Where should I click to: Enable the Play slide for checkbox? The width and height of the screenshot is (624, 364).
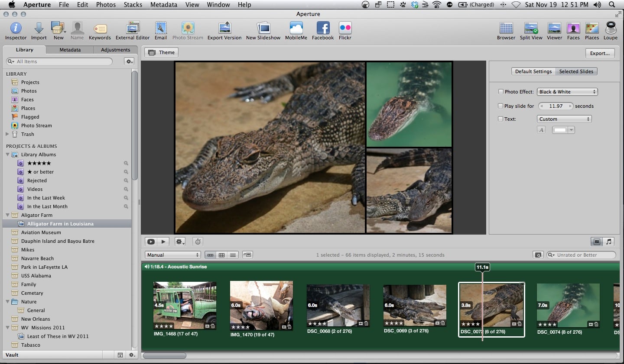point(501,106)
